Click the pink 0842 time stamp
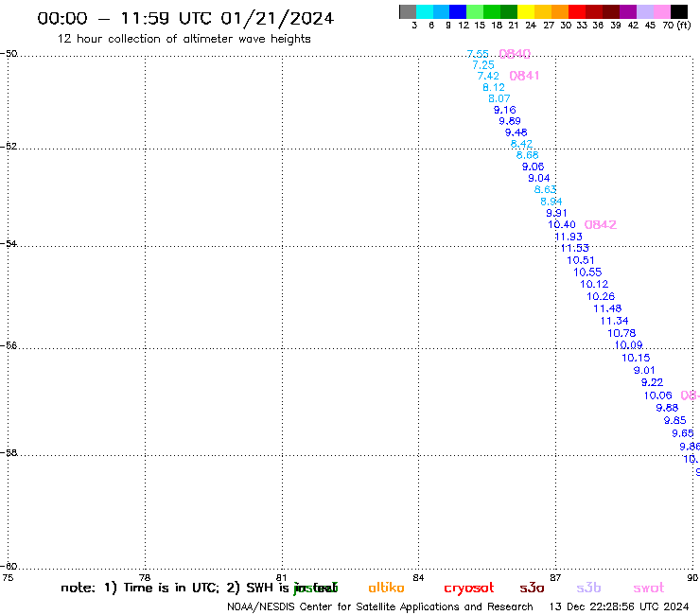Image resolution: width=700 pixels, height=615 pixels. coord(601,224)
